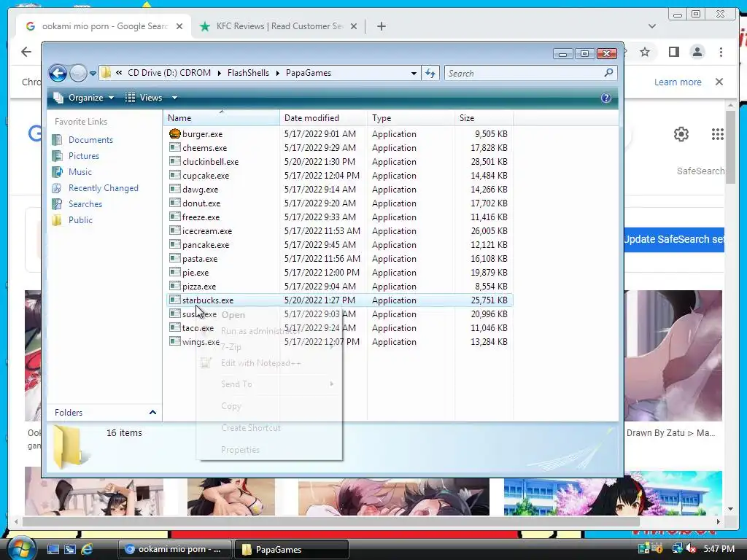Select pancake.exe file icon
The height and width of the screenshot is (560, 747).
click(175, 244)
